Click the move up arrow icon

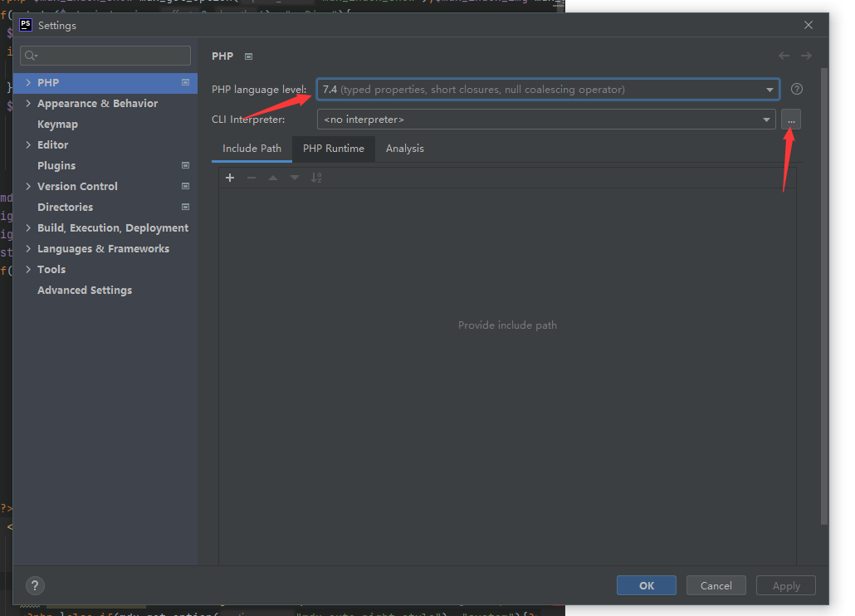[x=272, y=177]
